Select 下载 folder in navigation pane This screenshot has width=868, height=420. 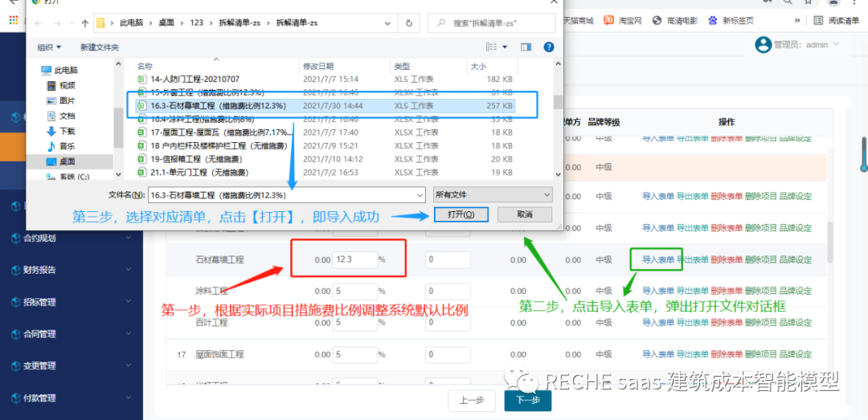coord(67,131)
